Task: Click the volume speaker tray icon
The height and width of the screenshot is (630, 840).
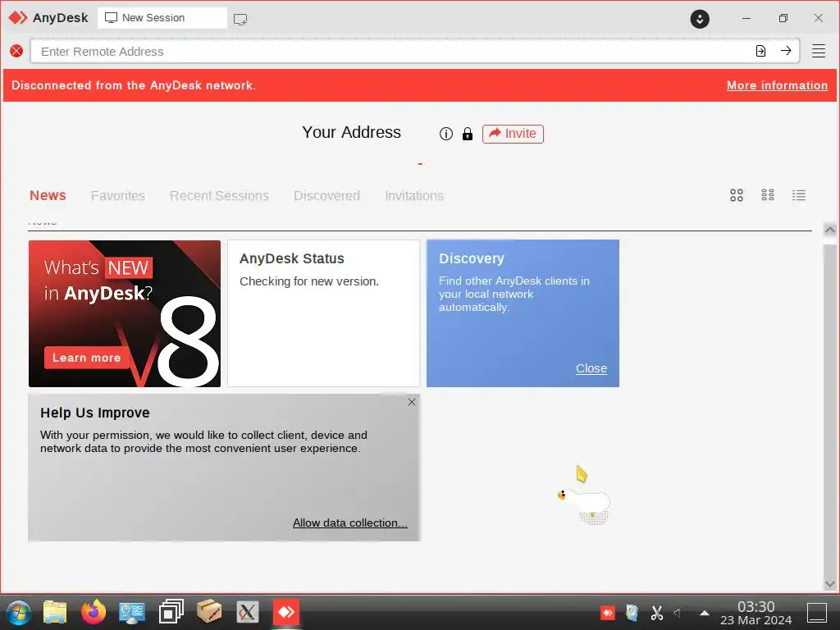Action: click(x=678, y=612)
